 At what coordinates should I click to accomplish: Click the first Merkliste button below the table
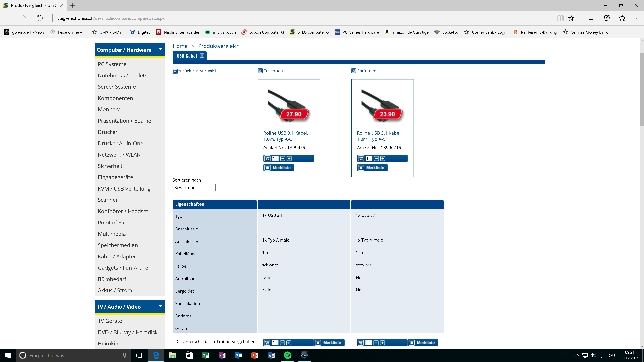point(329,343)
